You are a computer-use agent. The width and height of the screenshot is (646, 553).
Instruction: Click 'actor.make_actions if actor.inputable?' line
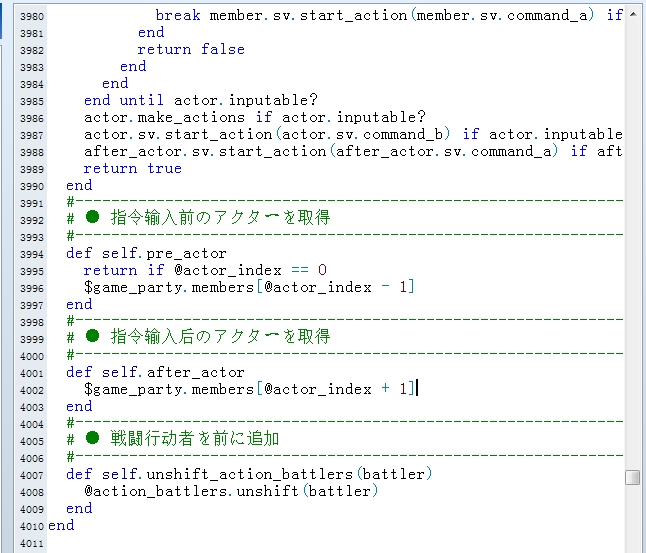tap(255, 117)
